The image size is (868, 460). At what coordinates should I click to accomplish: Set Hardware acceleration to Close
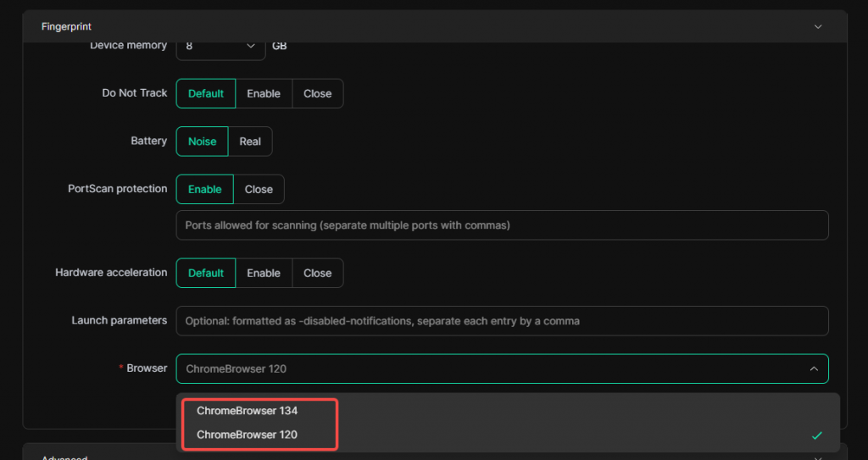coord(318,274)
